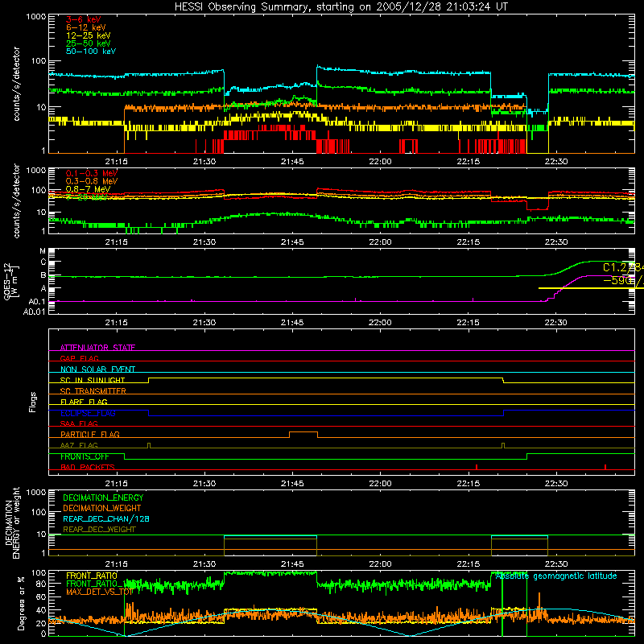Click the Degrees or % axis label
644x644 pixels.
(x=21, y=604)
